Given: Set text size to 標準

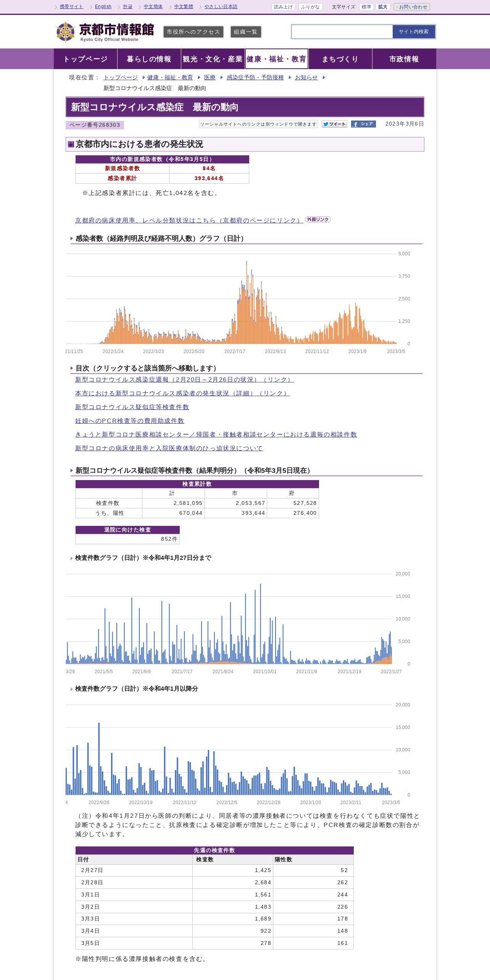Looking at the screenshot, I should point(366,7).
